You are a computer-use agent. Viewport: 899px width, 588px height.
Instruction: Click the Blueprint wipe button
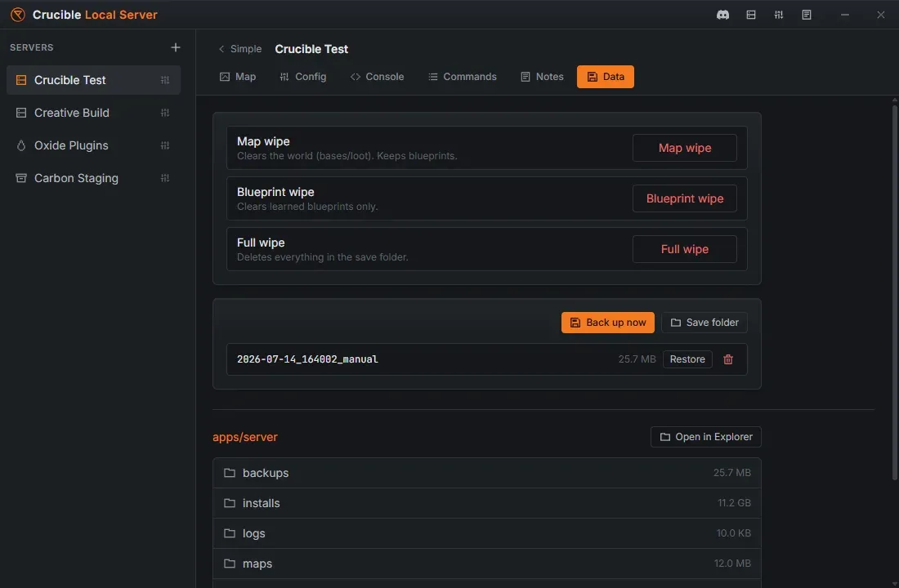point(685,198)
